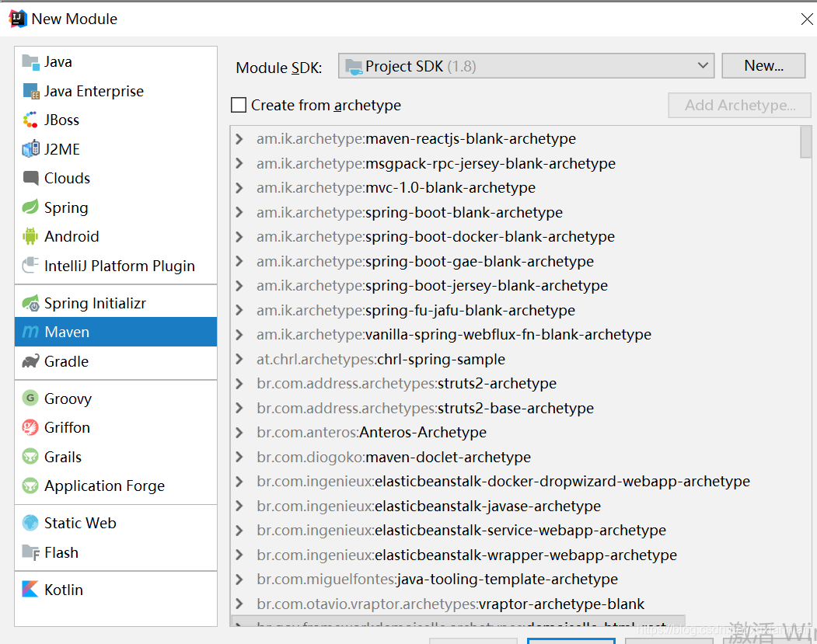Select the Griffon module icon
The image size is (817, 644).
30,427
